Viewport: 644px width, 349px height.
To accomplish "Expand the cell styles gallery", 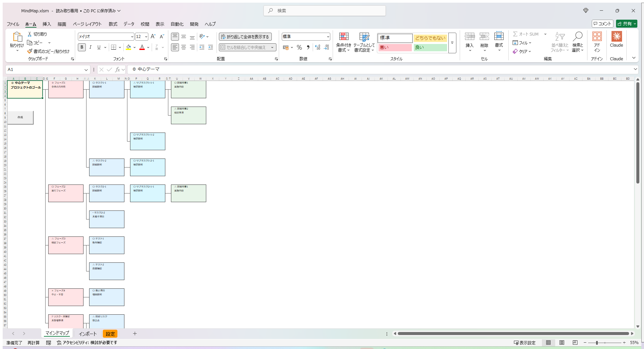I will click(x=452, y=43).
